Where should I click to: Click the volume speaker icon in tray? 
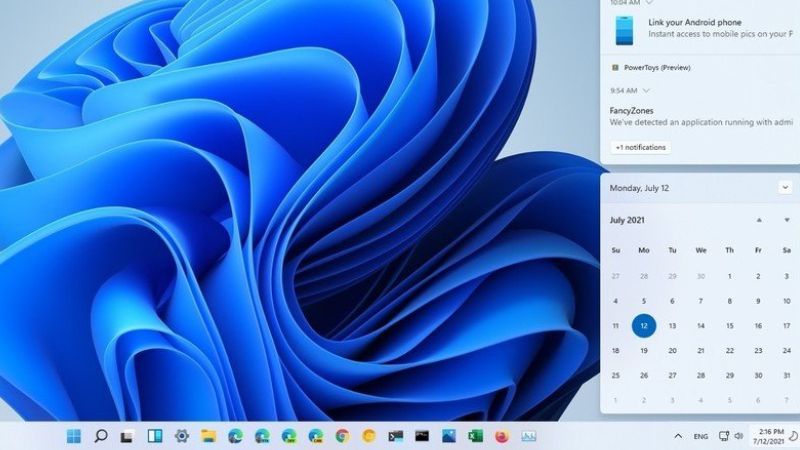739,436
